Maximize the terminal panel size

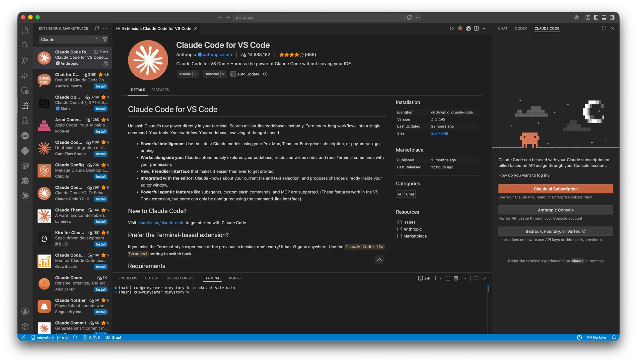pyautogui.click(x=476, y=278)
